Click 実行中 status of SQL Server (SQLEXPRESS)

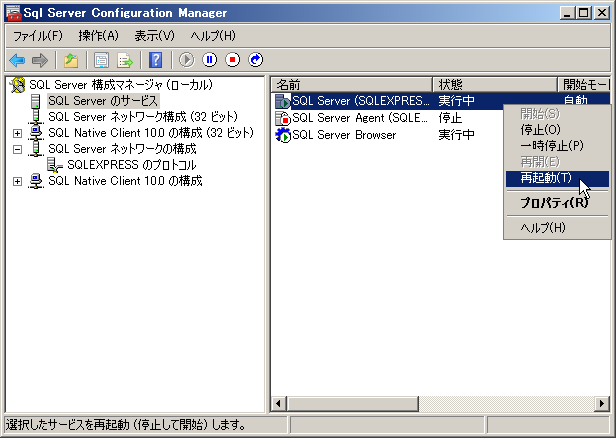click(456, 101)
